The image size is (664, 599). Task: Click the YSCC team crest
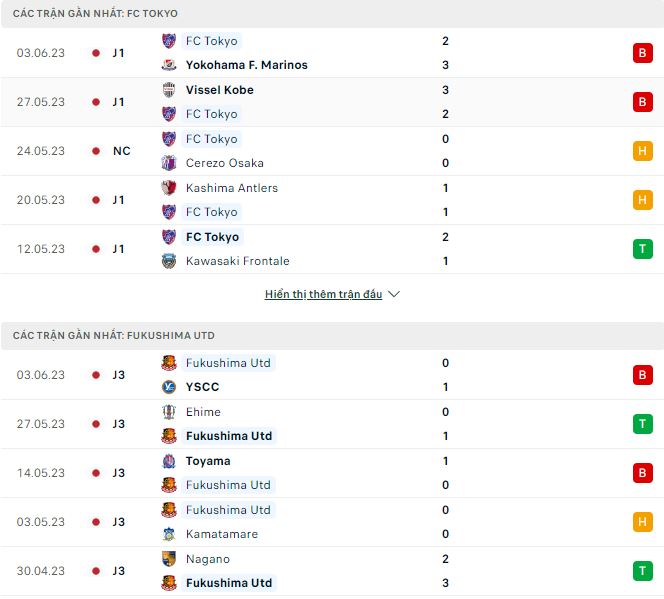[169, 387]
